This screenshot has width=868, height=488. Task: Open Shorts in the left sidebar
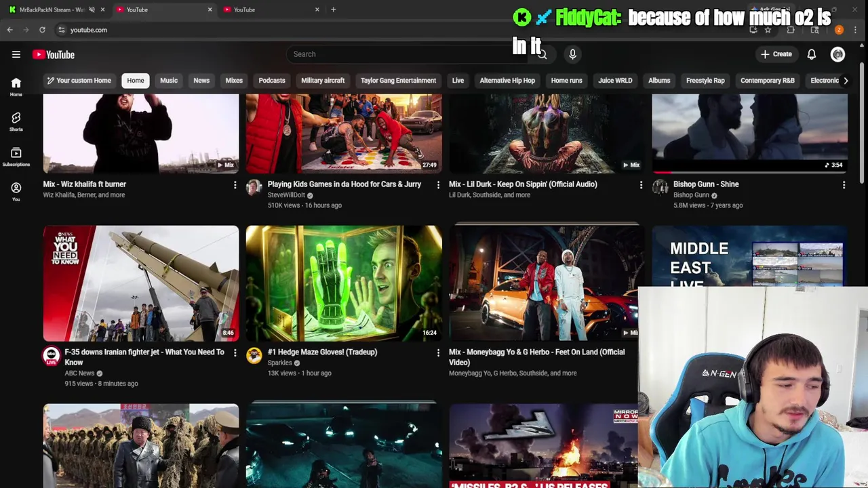pos(16,122)
